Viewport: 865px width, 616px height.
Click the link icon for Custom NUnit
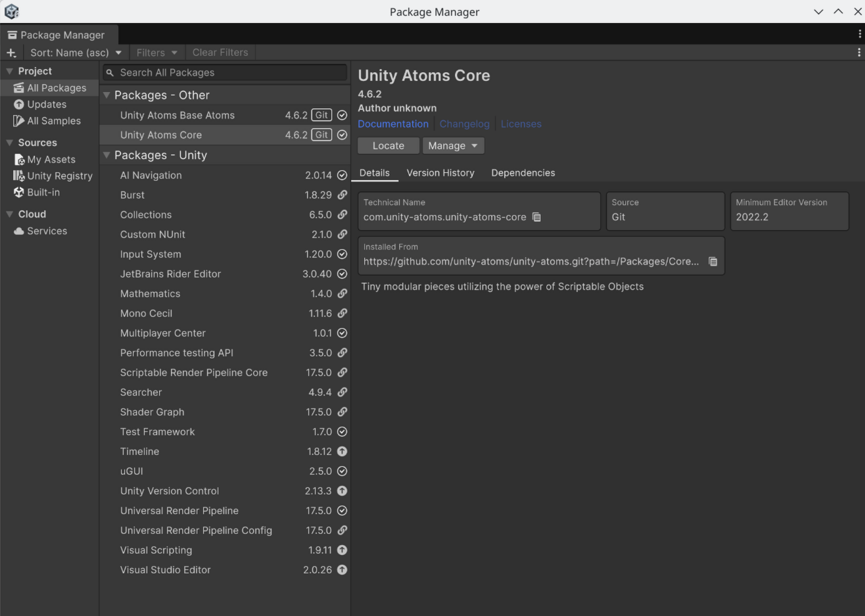[342, 235]
